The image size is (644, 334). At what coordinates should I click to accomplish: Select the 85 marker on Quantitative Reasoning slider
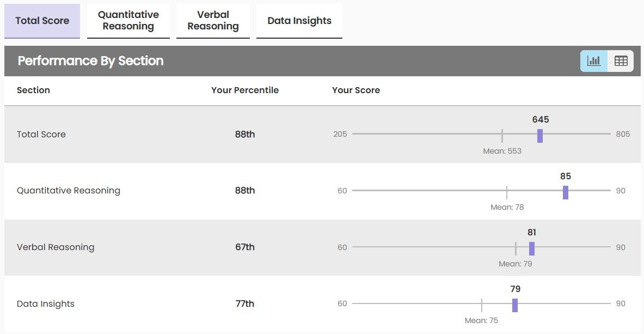[x=566, y=193]
